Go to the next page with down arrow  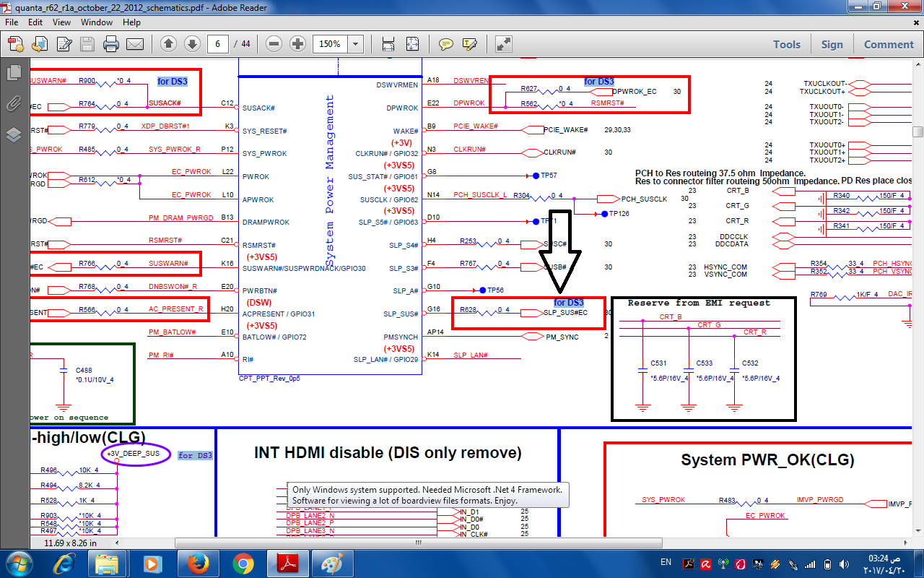click(192, 44)
